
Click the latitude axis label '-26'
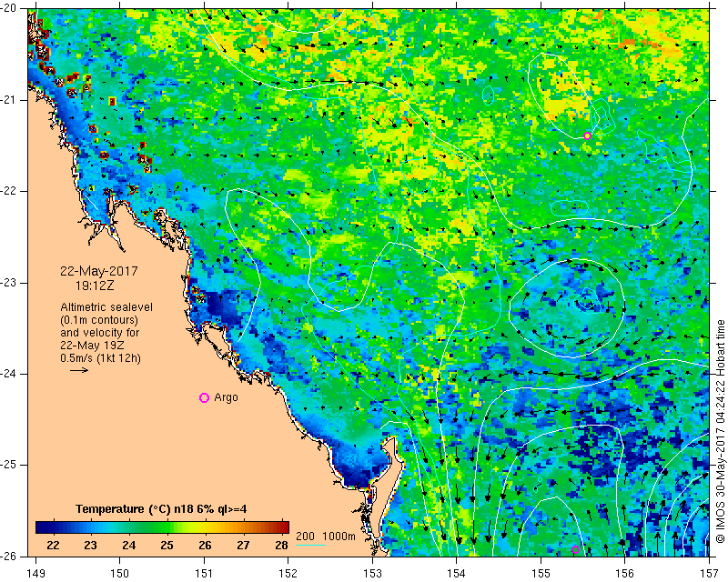8,556
